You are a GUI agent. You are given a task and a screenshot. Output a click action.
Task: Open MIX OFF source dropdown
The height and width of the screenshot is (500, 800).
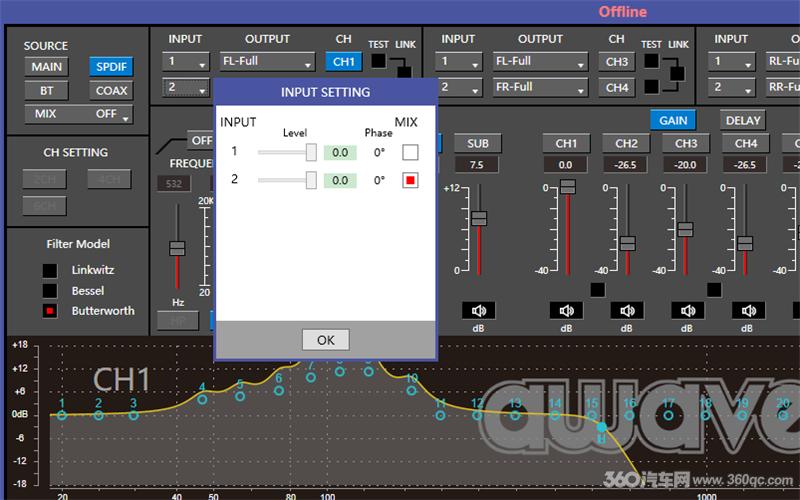point(79,114)
